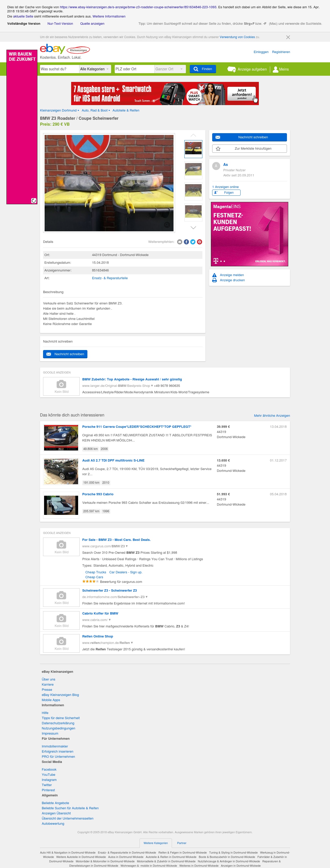Click the printer icon beside Anzeige drucken
This screenshot has height=868, width=330.
[x=214, y=280]
